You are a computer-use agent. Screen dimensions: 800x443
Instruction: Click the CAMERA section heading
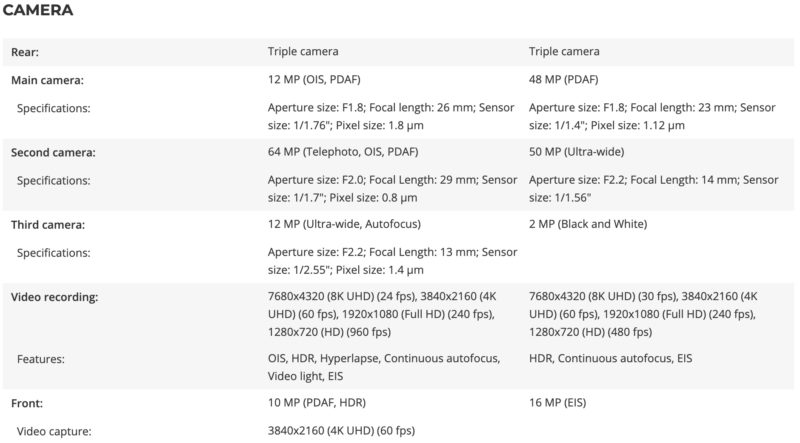[42, 12]
